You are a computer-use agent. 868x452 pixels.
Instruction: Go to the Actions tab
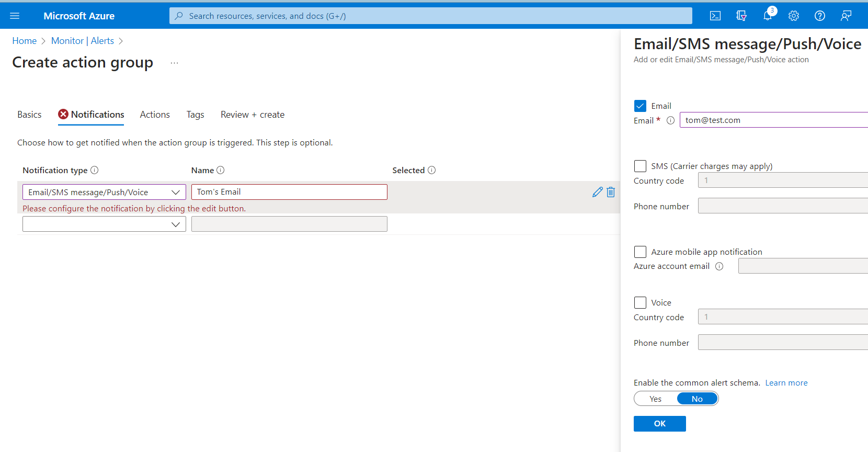click(155, 115)
